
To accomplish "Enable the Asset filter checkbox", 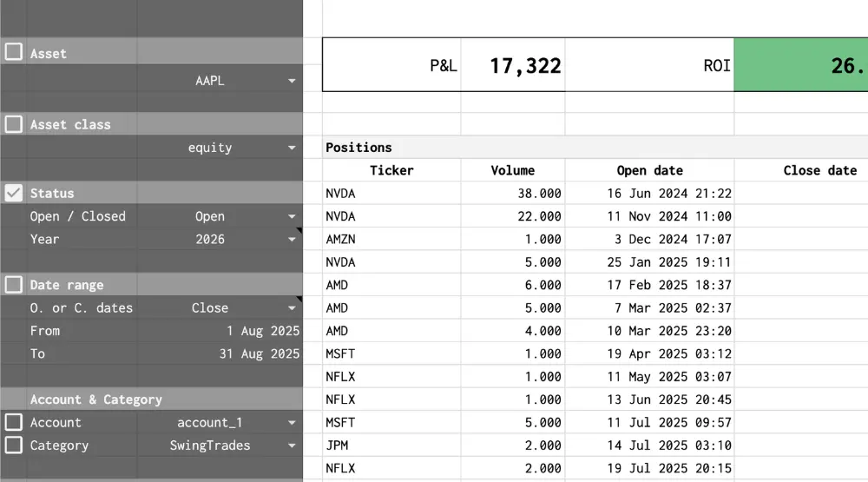I will tap(13, 52).
